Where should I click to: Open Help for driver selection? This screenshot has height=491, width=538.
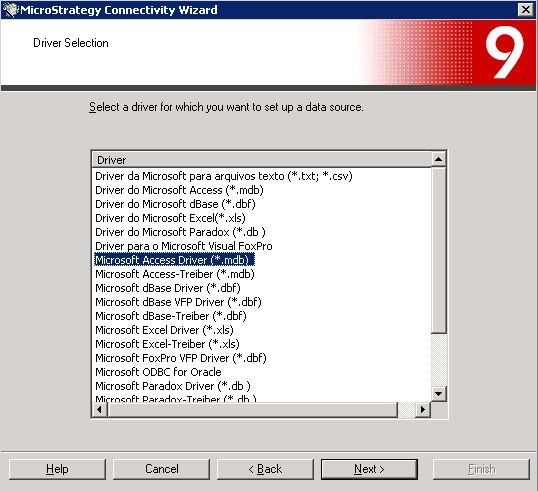tap(57, 469)
